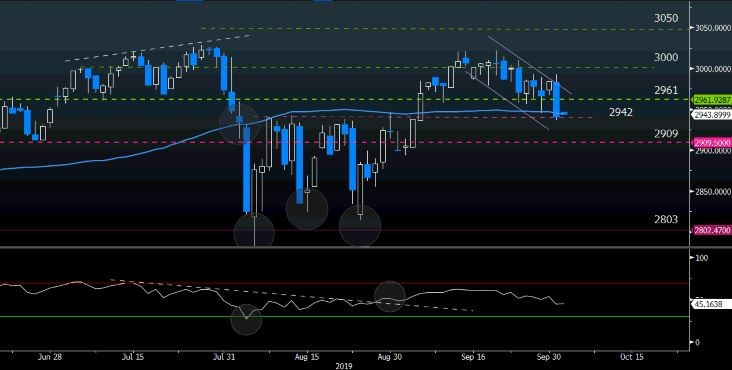Click the 100 label on RSI axis
This screenshot has width=732, height=370.
point(702,258)
